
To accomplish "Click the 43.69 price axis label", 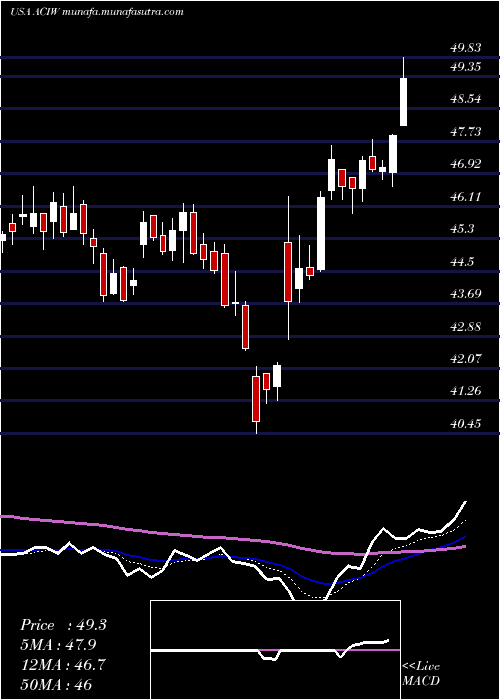I will tap(465, 294).
